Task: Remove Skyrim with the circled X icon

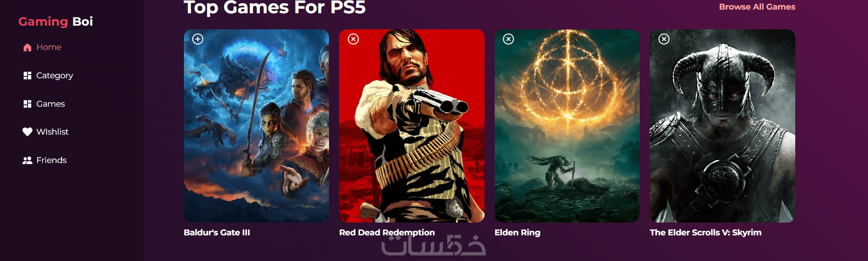Action: [x=664, y=39]
